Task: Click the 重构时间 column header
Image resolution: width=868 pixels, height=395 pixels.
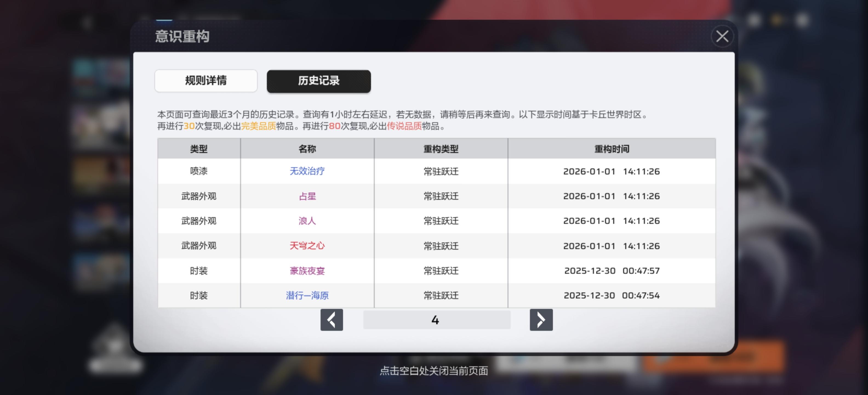Action: click(x=612, y=149)
